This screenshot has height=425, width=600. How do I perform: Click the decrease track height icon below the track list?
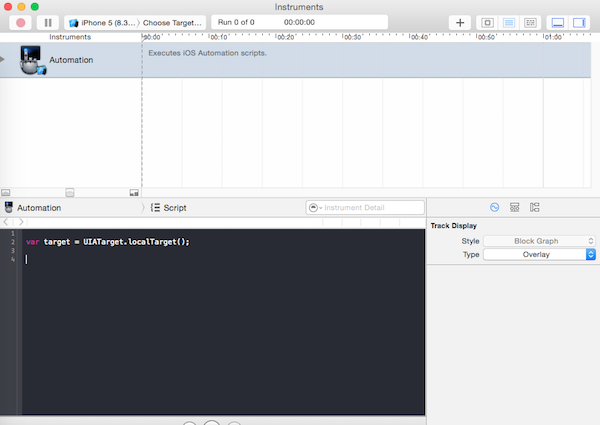point(5,192)
